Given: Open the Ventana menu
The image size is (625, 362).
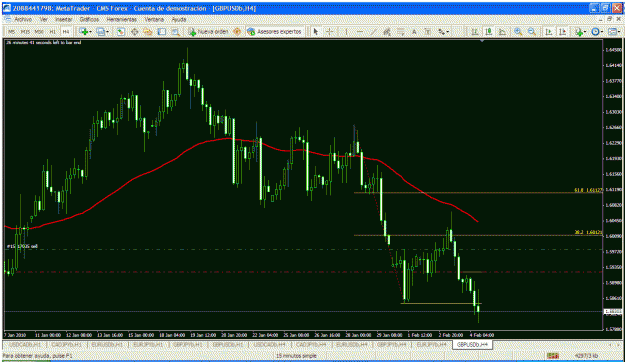Looking at the screenshot, I should 154,19.
